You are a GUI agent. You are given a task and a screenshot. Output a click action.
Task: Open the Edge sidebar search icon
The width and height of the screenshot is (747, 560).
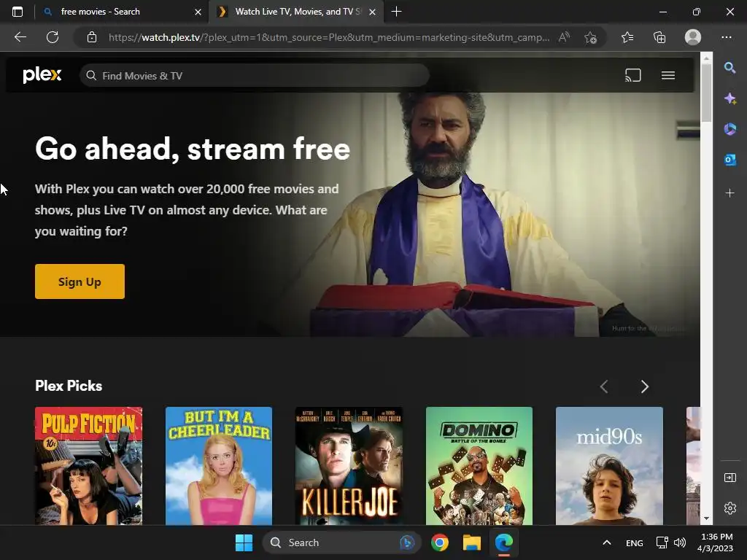729,68
